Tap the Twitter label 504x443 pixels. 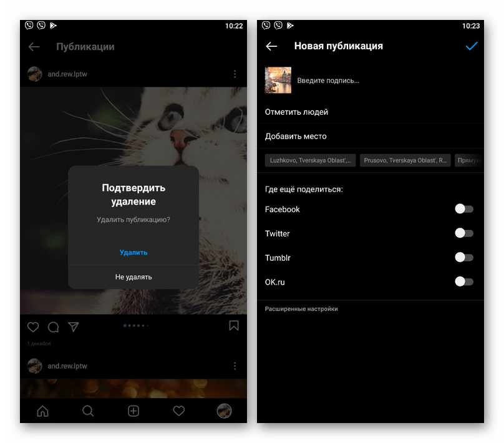tap(277, 233)
